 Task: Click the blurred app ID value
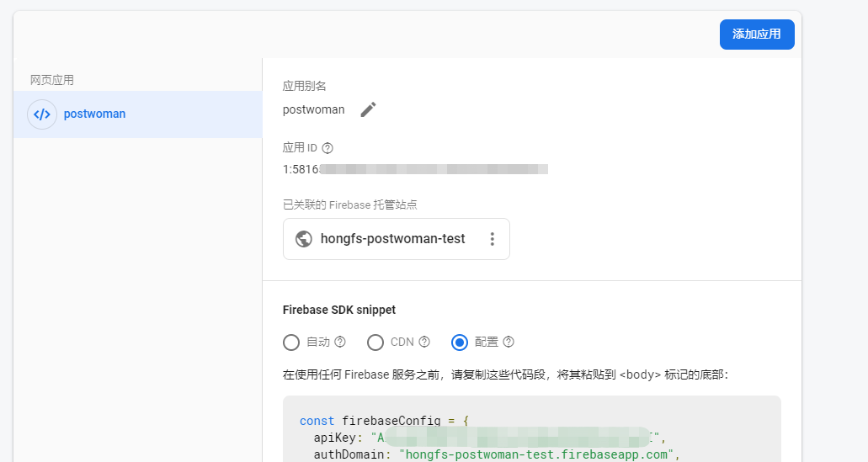point(415,169)
